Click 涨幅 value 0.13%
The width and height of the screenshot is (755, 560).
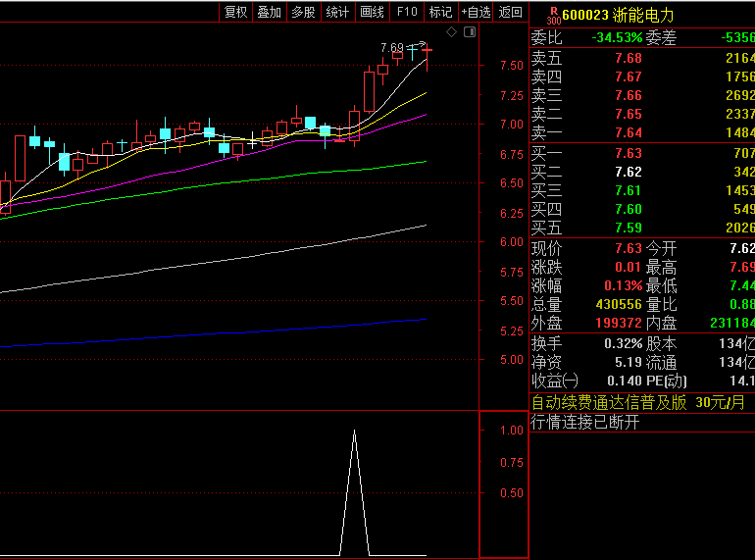[x=623, y=285]
